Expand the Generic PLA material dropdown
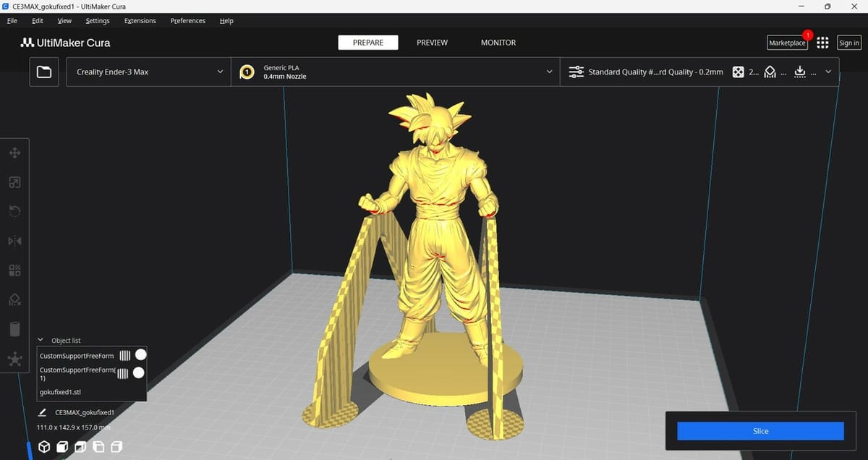Viewport: 868px width, 460px height. tap(395, 72)
